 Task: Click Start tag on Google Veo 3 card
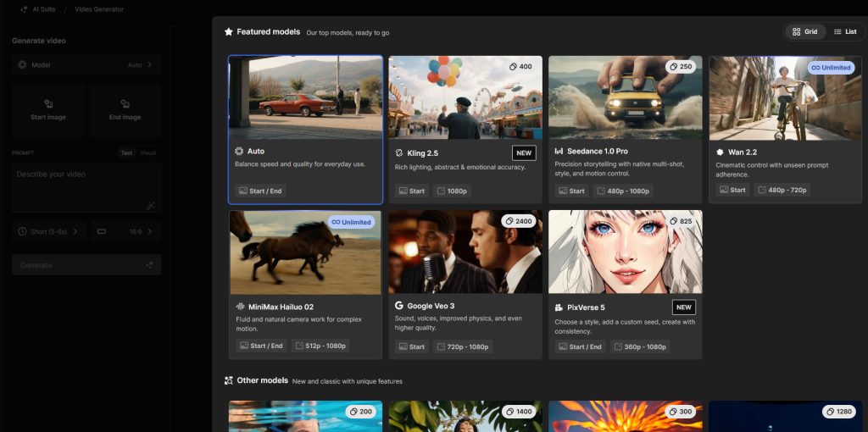[412, 346]
